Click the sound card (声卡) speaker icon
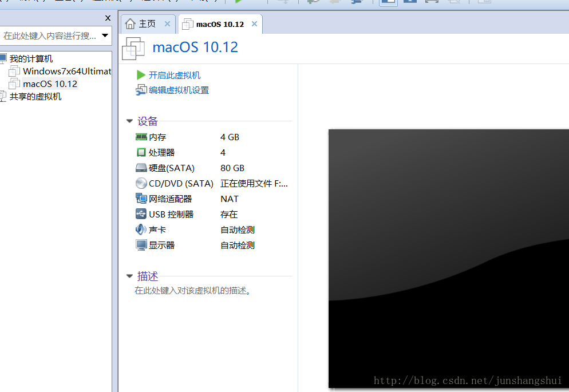 coord(141,229)
